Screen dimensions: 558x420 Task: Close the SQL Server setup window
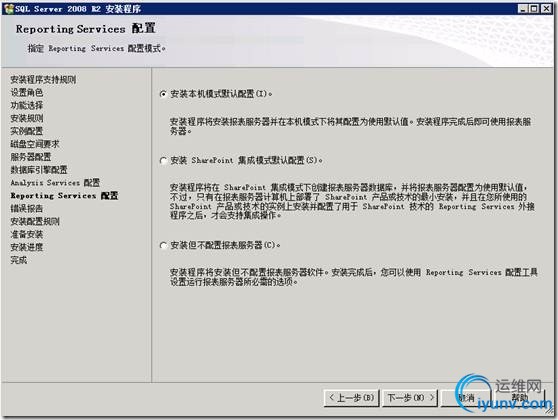click(546, 9)
